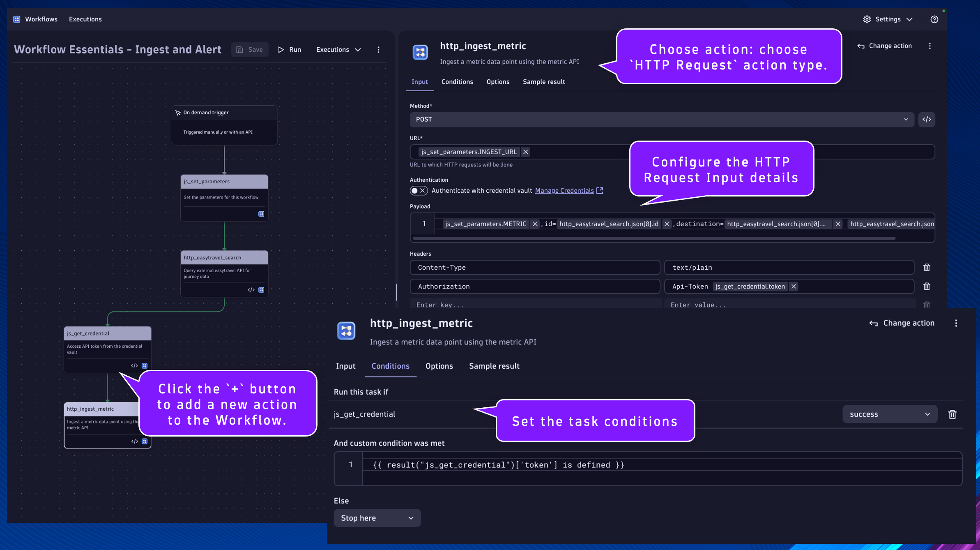980x550 pixels.
Task: Click the text/plain header value field
Action: [x=789, y=268]
